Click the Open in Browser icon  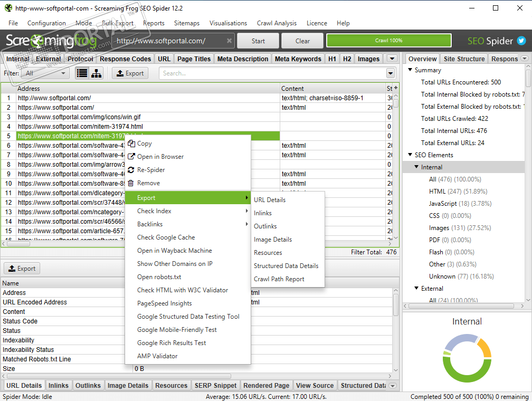[131, 156]
